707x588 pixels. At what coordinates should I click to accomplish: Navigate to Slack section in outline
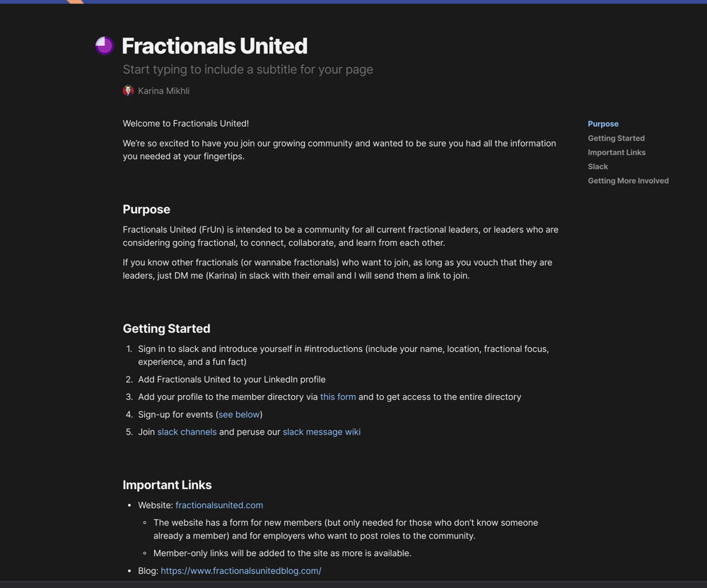coord(597,167)
